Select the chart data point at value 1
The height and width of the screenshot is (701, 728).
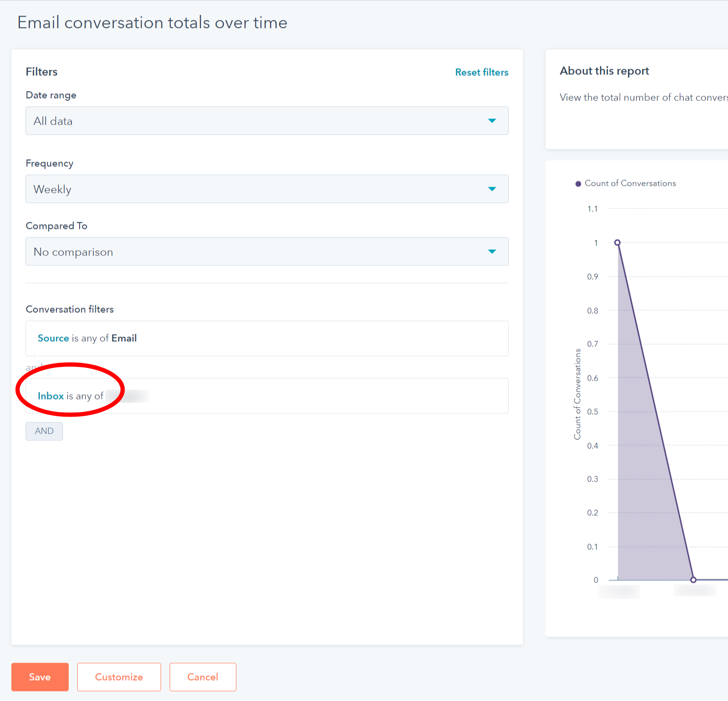617,243
